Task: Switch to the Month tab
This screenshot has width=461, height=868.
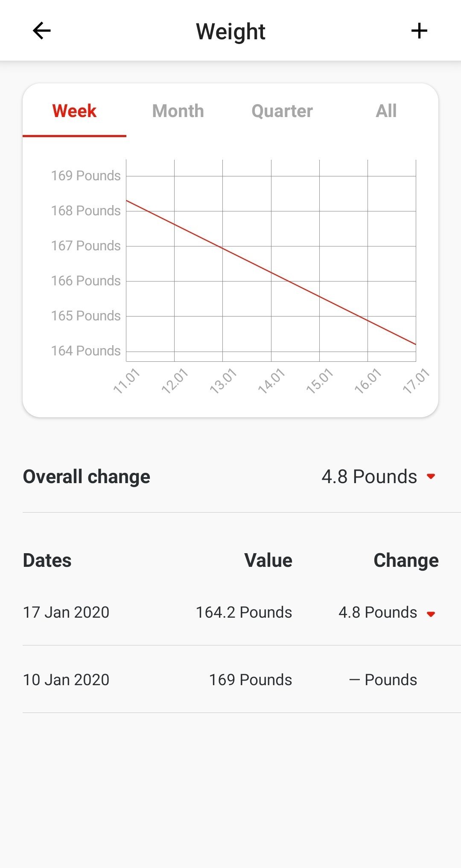Action: point(178,111)
